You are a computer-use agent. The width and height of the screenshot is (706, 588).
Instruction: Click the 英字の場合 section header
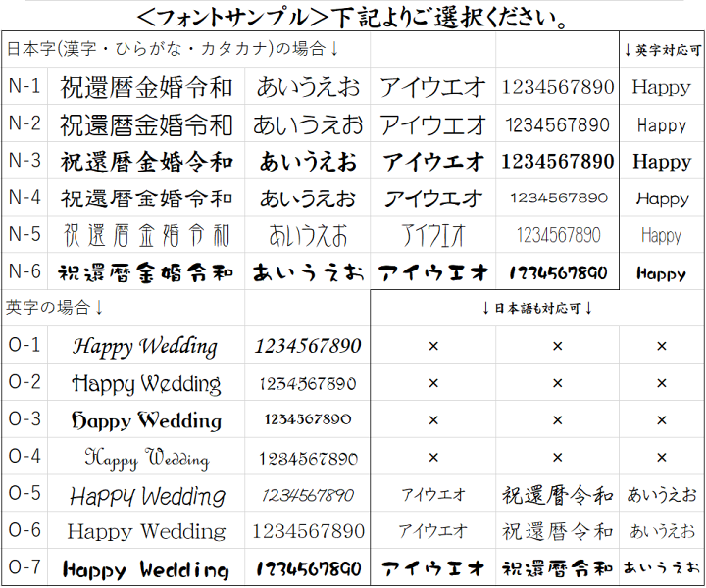pyautogui.click(x=55, y=308)
